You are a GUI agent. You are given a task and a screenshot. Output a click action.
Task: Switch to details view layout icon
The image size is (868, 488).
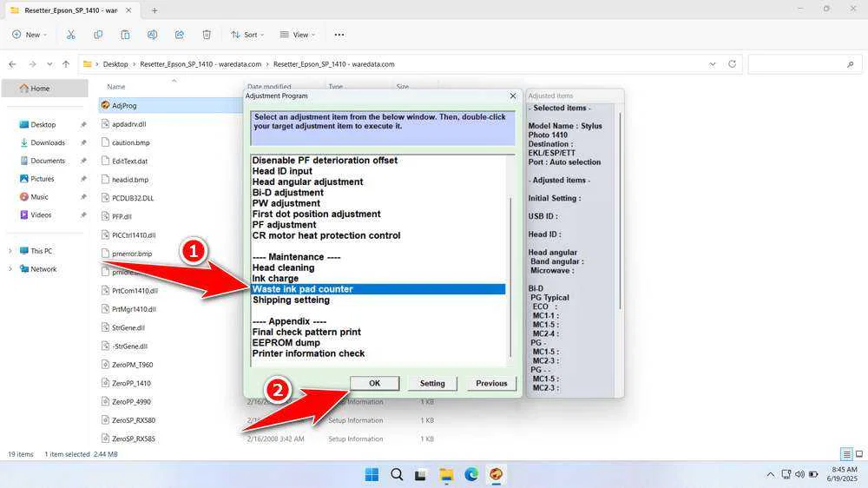coord(846,454)
